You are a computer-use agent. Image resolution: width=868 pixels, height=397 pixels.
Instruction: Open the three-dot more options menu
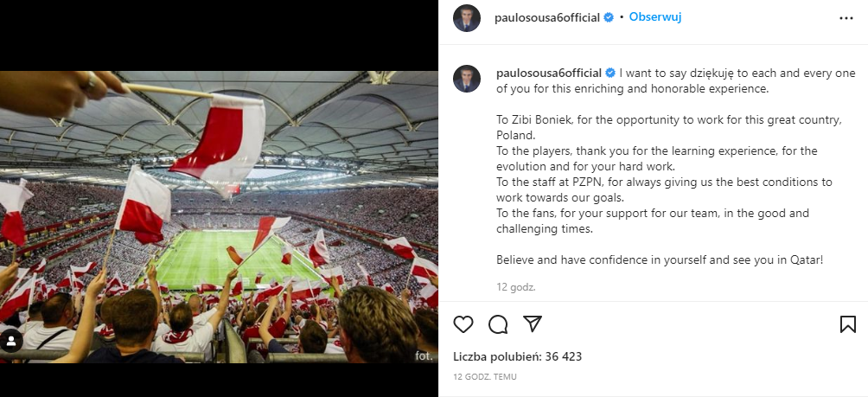click(x=846, y=18)
